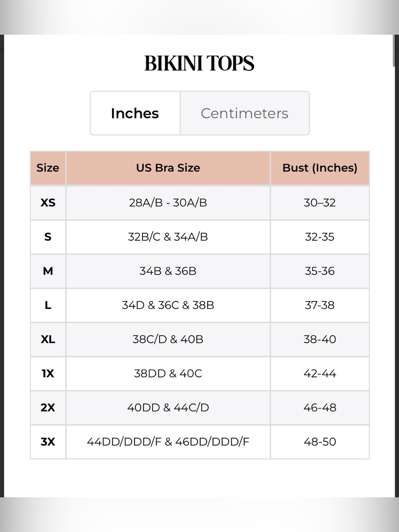Screen dimensions: 399x532
Task: Select the M size row label
Action: click(x=48, y=271)
